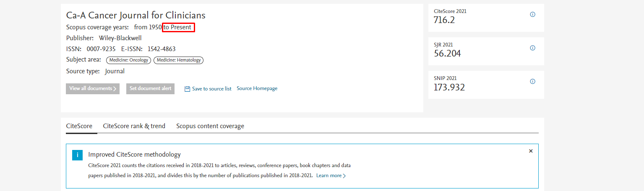
Task: Switch to the CiteScore tab
Action: (79, 126)
